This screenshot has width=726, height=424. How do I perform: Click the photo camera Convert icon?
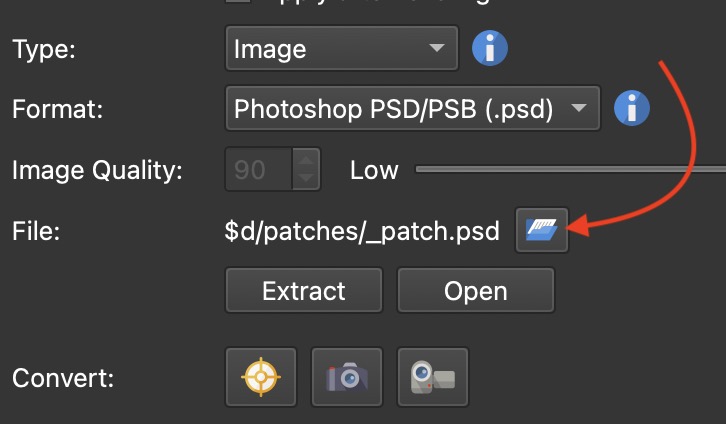(x=347, y=377)
